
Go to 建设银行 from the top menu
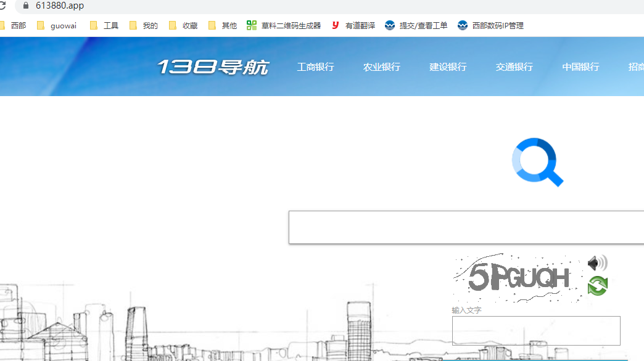448,67
